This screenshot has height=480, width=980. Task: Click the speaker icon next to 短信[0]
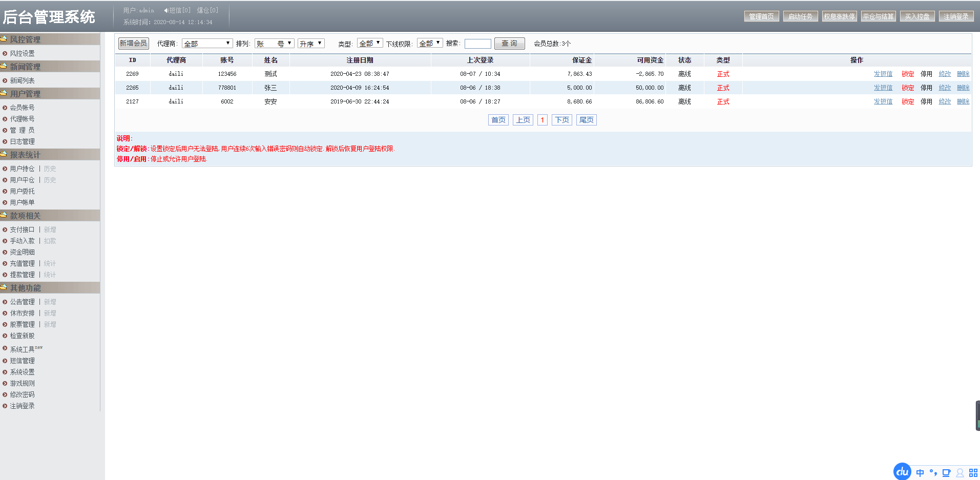point(166,10)
